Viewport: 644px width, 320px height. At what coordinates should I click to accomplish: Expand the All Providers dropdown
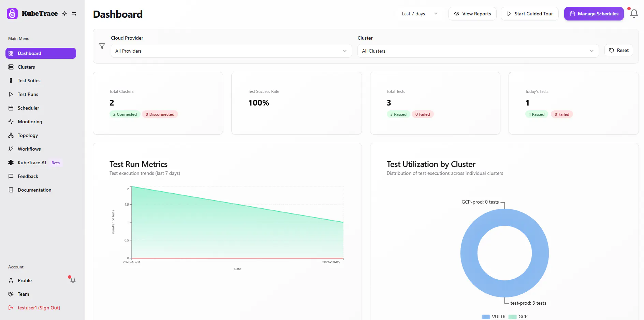pos(231,51)
